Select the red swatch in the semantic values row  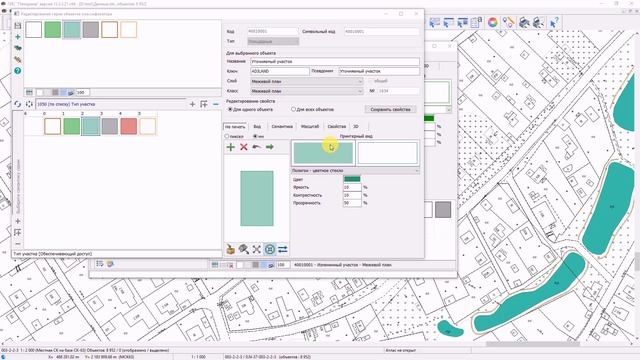(129, 127)
